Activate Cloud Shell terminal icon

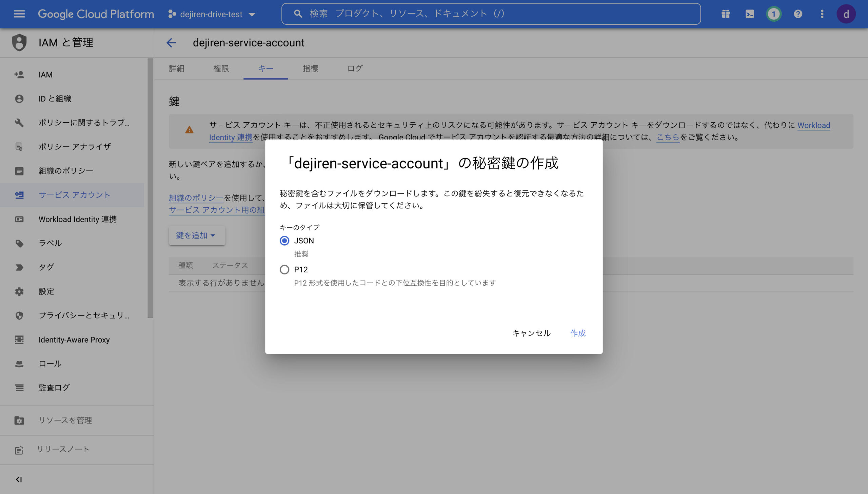[750, 14]
